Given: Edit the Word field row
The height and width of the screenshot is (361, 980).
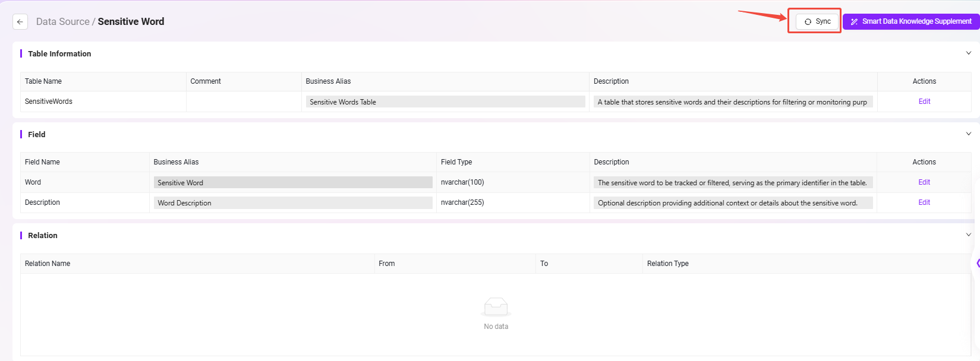Looking at the screenshot, I should tap(924, 182).
